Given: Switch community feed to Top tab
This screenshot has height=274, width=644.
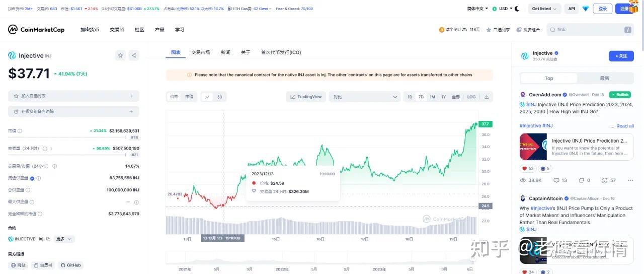Looking at the screenshot, I should point(549,78).
